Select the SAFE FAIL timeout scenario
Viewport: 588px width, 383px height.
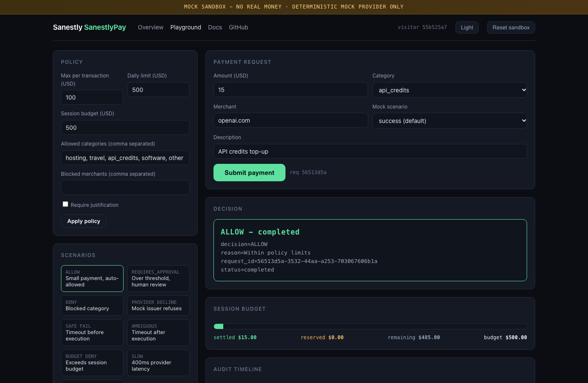coord(92,332)
